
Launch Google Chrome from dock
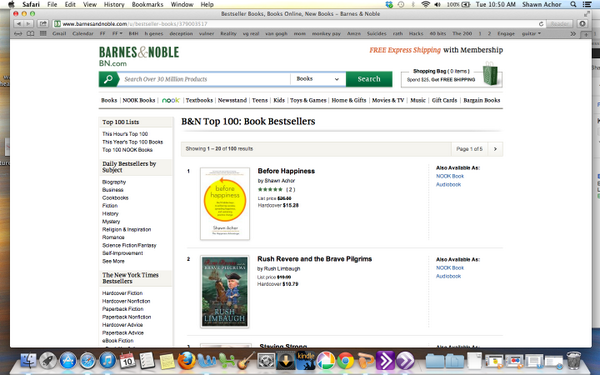[345, 360]
